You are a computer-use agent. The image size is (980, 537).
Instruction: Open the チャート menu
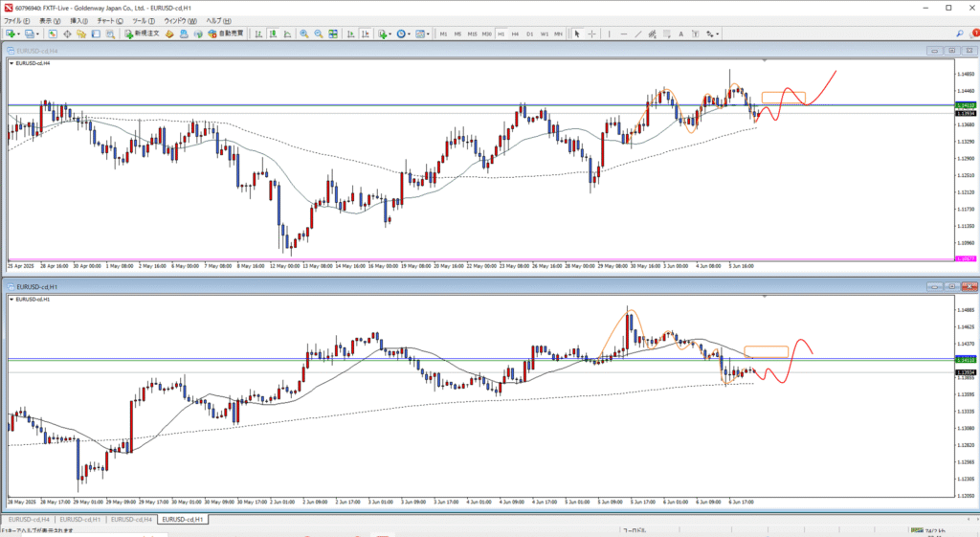(110, 21)
